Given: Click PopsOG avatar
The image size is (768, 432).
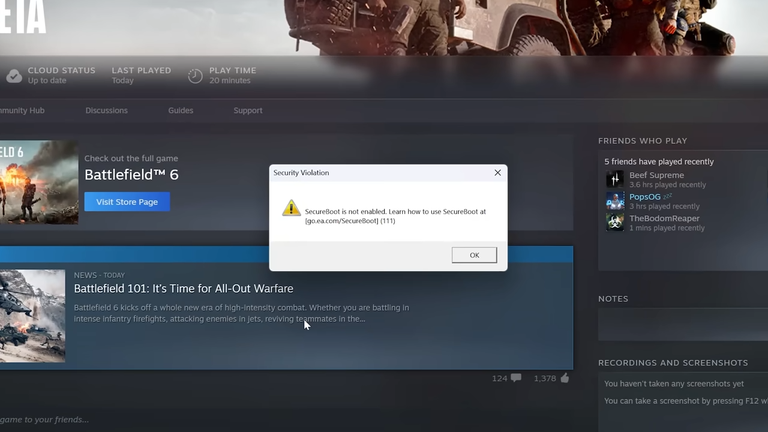Looking at the screenshot, I should pos(615,201).
